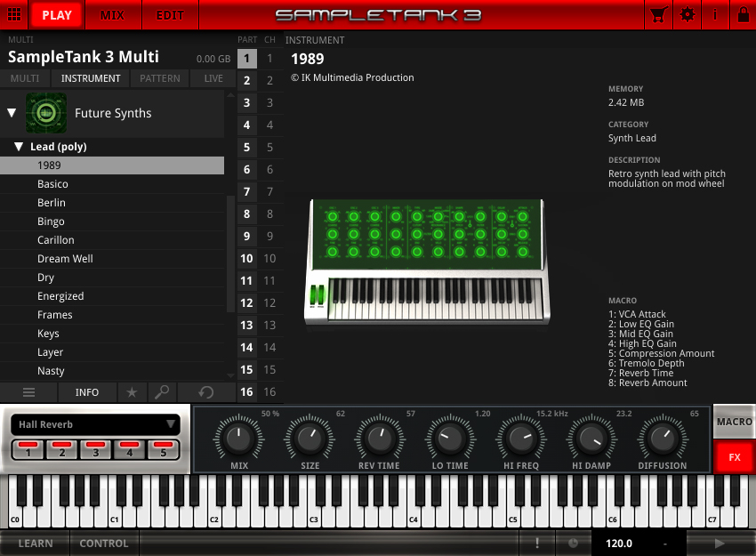
Task: Click the Future Synths green thumbnail
Action: (45, 113)
